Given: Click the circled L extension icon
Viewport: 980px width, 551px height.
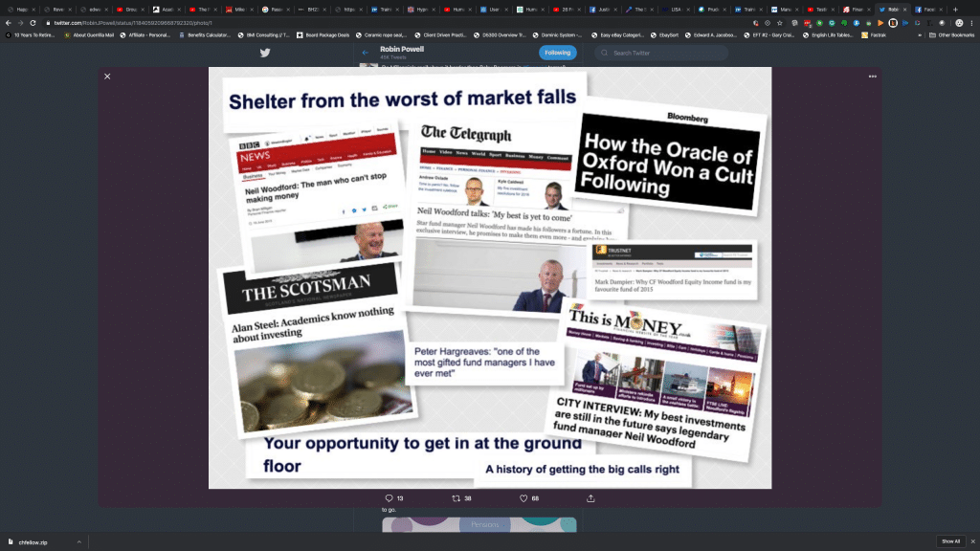Looking at the screenshot, I should click(x=893, y=23).
